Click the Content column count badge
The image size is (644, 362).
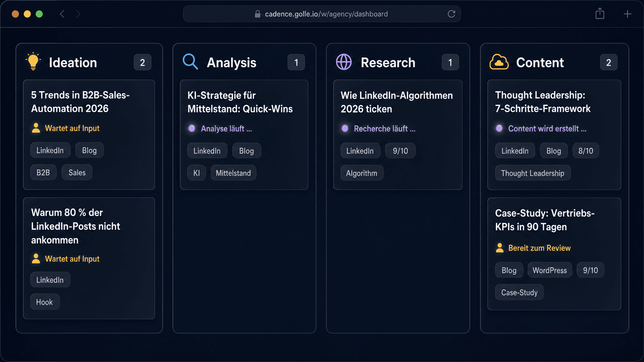point(608,63)
